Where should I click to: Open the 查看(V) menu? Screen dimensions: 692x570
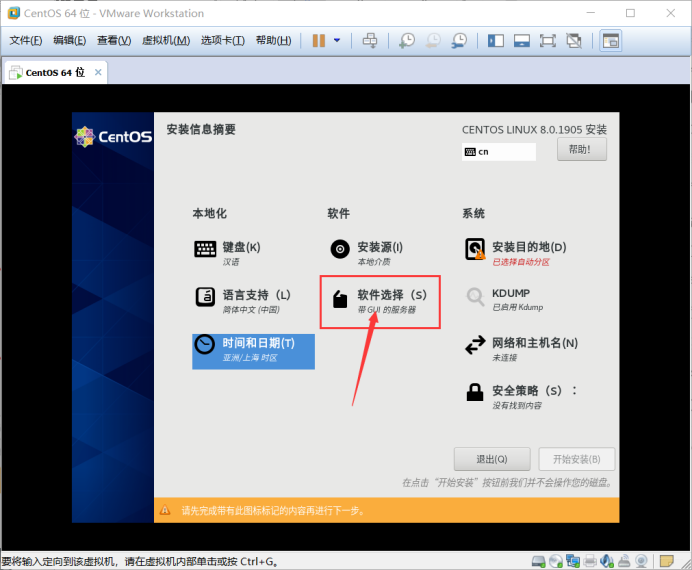114,41
